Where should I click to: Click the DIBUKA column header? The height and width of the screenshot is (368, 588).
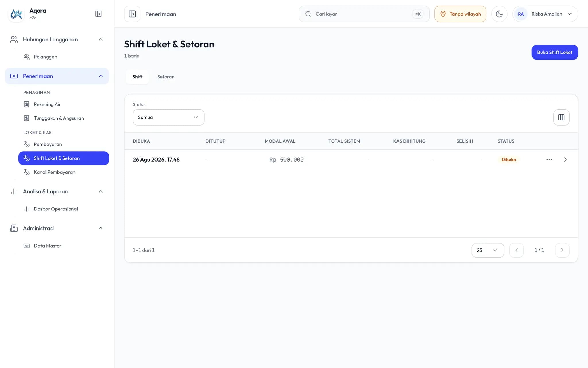coord(141,141)
